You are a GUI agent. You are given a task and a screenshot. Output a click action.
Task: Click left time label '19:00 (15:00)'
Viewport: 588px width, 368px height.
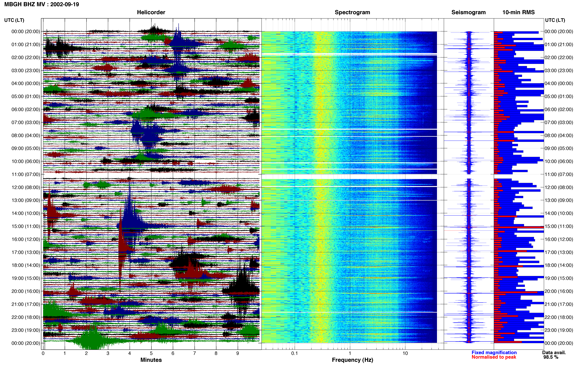point(26,278)
